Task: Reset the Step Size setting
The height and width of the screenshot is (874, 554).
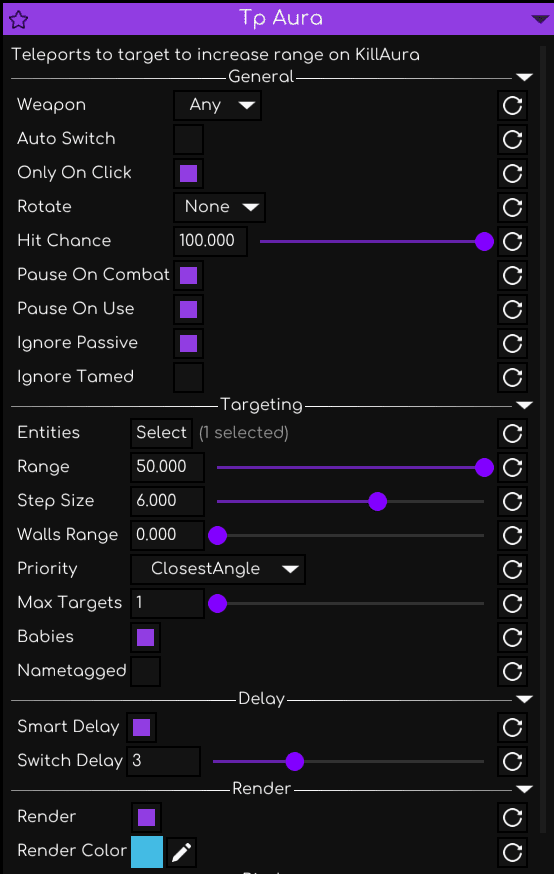Action: [512, 502]
